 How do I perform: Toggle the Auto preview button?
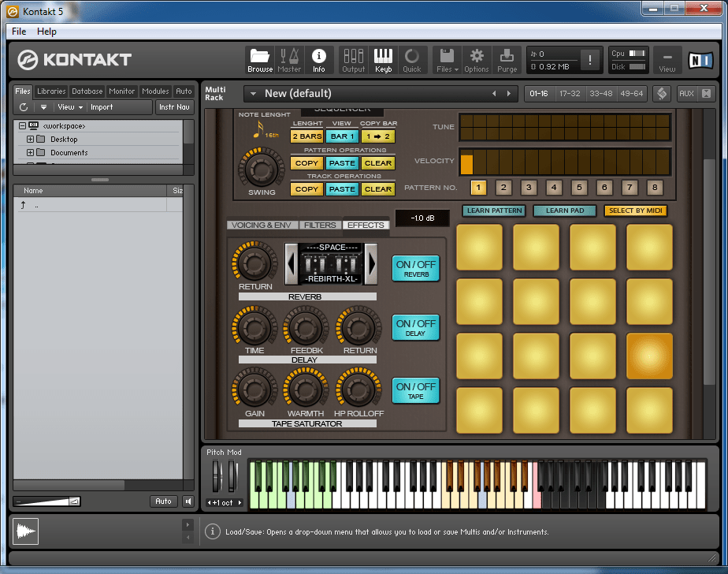point(163,501)
